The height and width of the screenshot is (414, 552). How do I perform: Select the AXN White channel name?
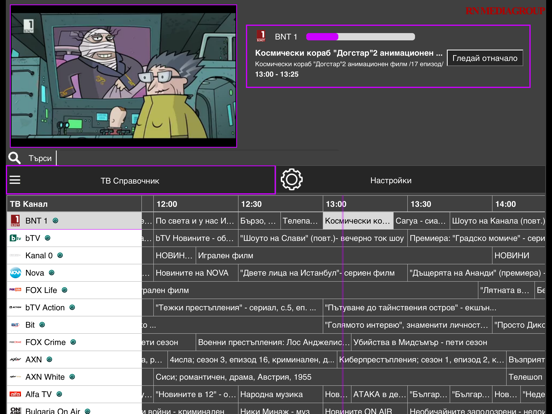(45, 377)
